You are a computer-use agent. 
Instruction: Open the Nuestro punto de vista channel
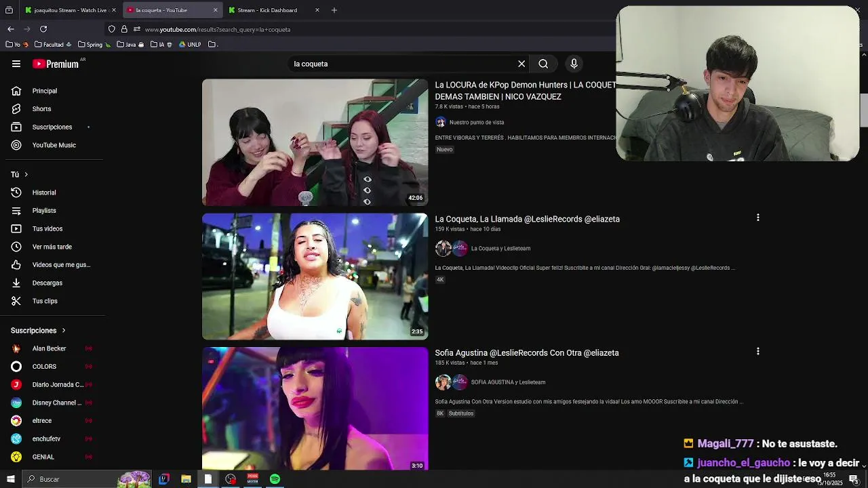click(x=477, y=123)
